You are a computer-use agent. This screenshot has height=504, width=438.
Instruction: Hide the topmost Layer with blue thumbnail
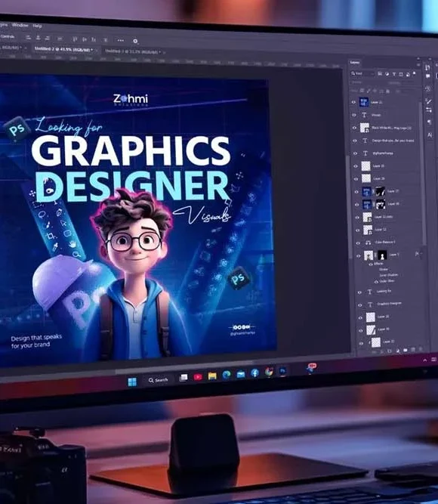click(354, 102)
